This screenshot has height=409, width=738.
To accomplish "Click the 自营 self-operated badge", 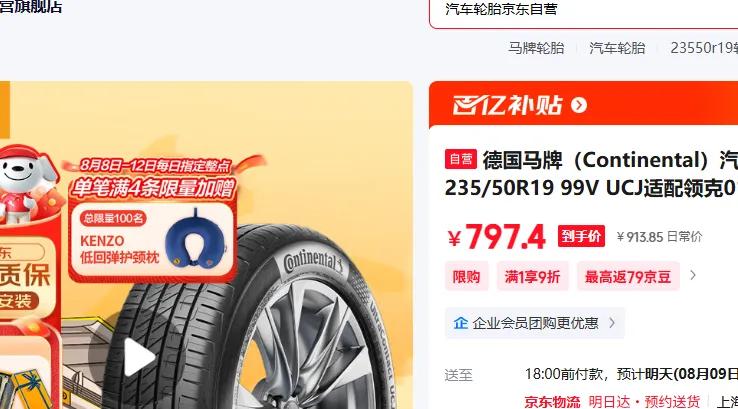I will click(x=460, y=159).
